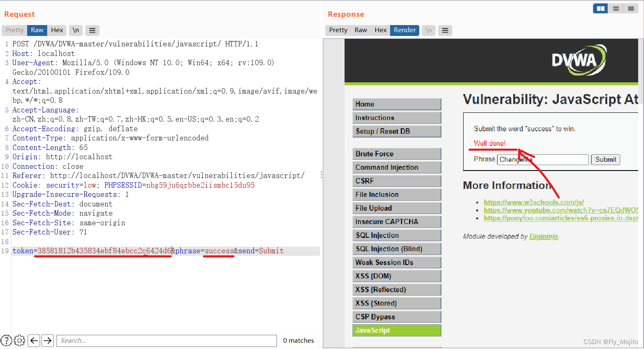The height and width of the screenshot is (349, 644).
Task: Click the Digininja developer link
Action: pos(543,236)
